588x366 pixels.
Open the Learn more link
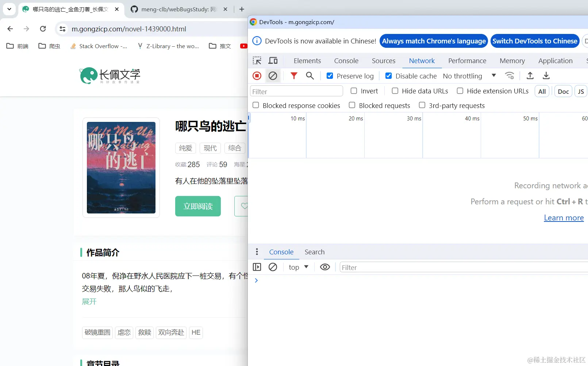(564, 218)
